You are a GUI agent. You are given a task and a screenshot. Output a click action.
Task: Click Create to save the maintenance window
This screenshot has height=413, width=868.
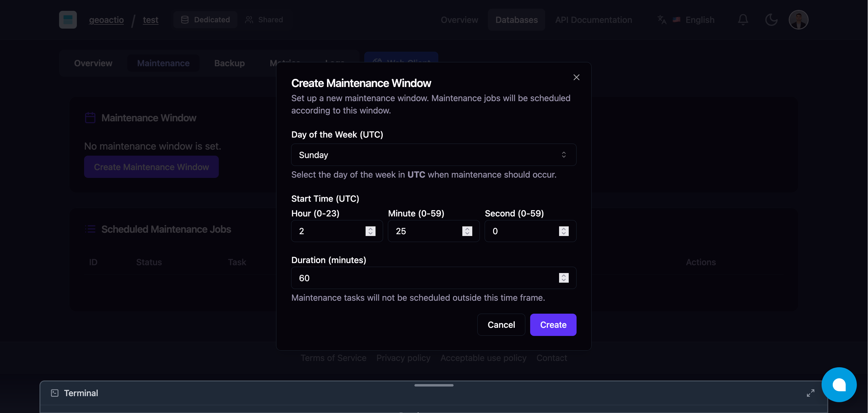pyautogui.click(x=553, y=324)
